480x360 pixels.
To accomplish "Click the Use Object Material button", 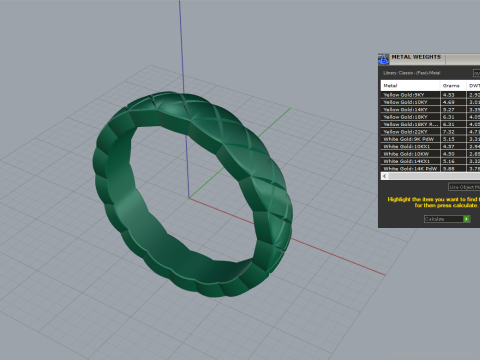I will tap(464, 187).
